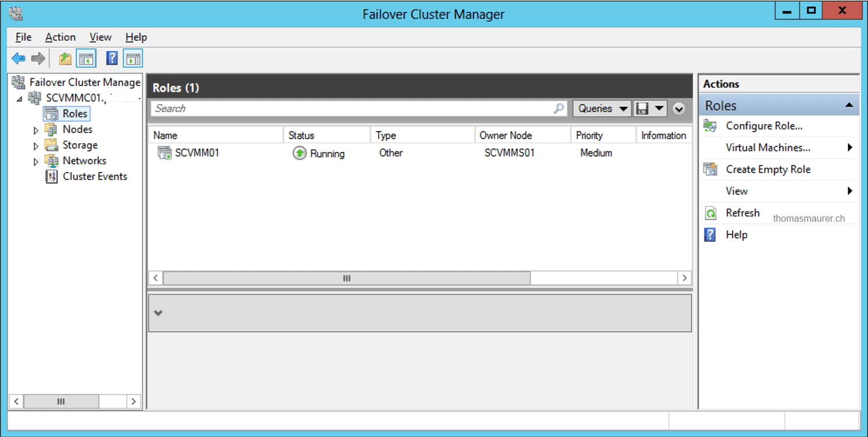Open Virtual Machines submenu
This screenshot has height=437, width=868.
click(778, 148)
